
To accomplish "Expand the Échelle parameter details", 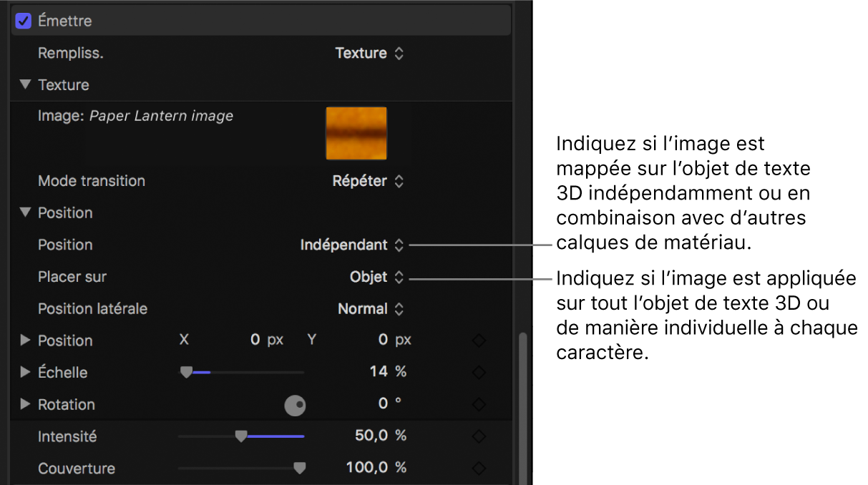I will click(24, 372).
